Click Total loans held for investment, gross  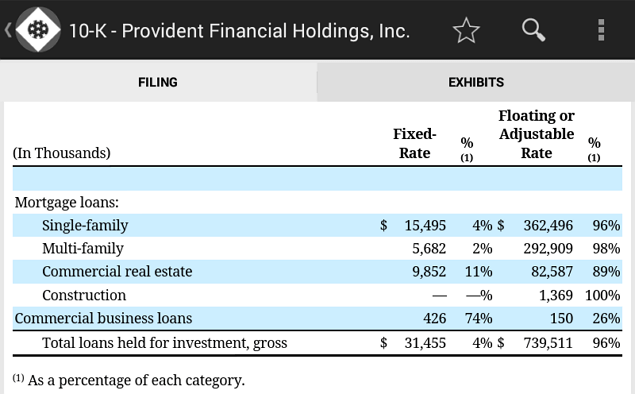pyautogui.click(x=164, y=343)
